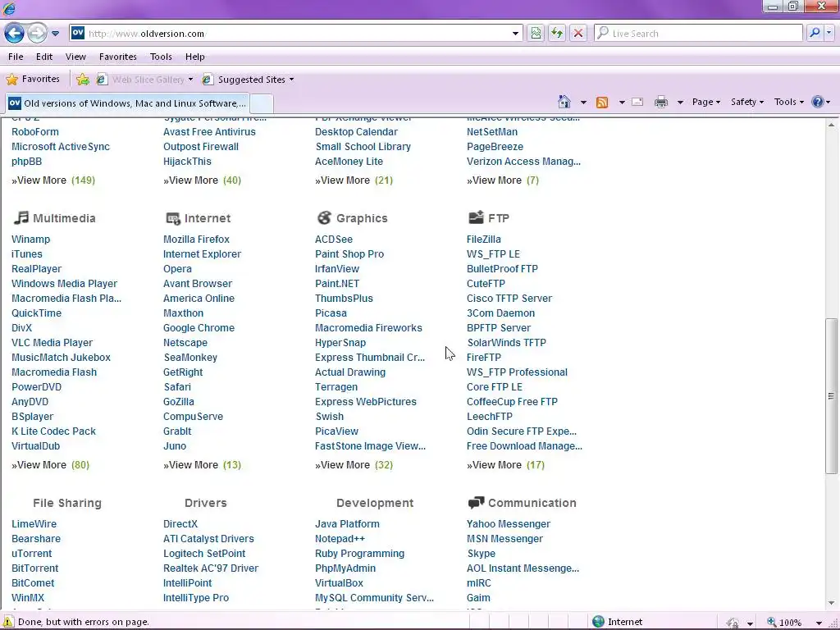Open the Yahoo Messenger link
The height and width of the screenshot is (630, 840).
(x=509, y=524)
